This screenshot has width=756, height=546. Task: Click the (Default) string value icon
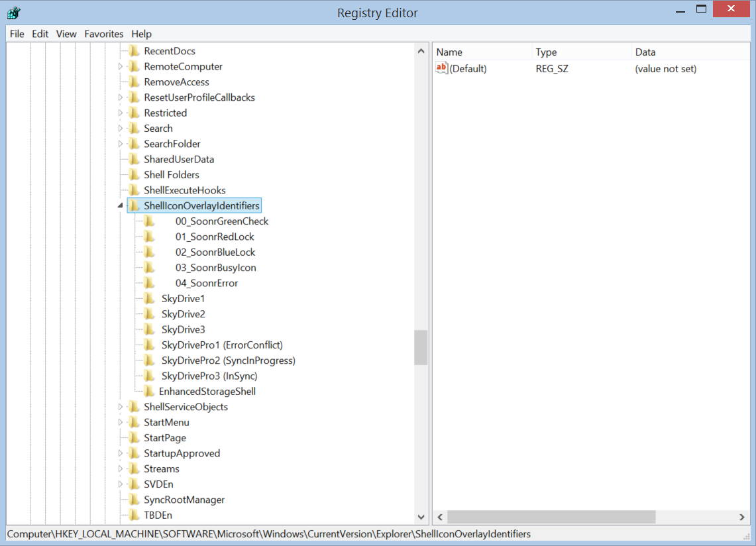(442, 68)
